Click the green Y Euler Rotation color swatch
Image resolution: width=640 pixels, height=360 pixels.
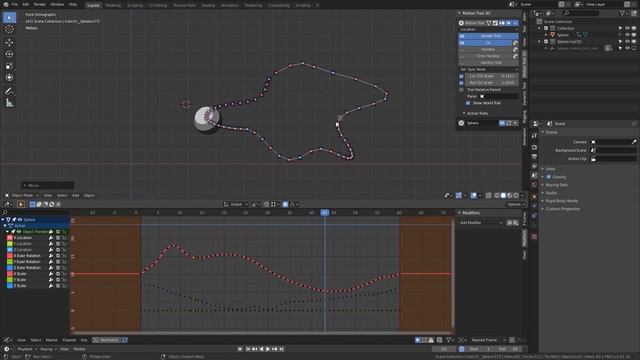click(10, 262)
